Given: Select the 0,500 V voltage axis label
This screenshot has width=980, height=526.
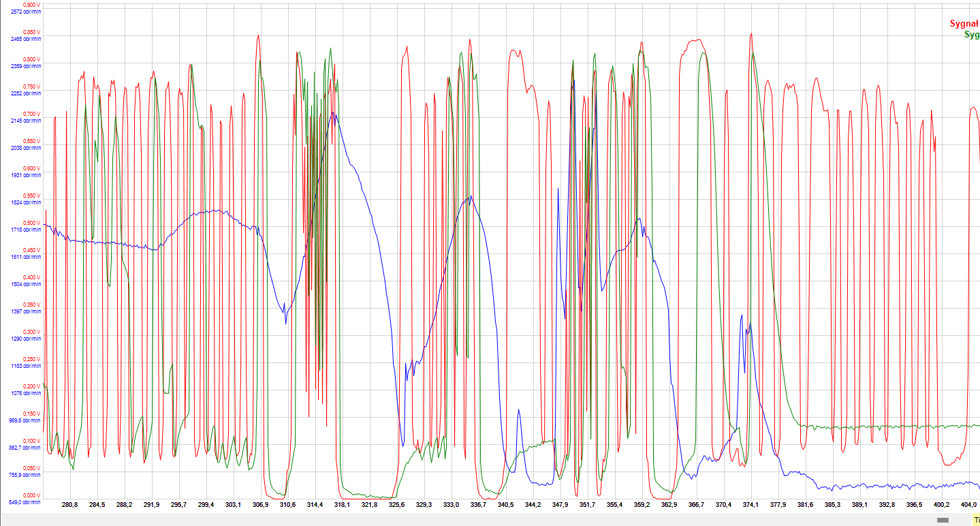Looking at the screenshot, I should tap(31, 223).
